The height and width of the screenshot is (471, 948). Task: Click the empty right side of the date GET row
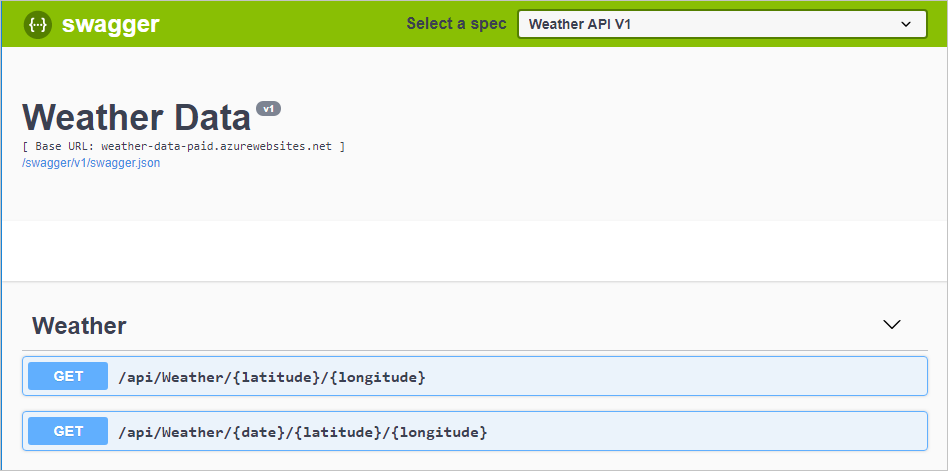(720, 431)
